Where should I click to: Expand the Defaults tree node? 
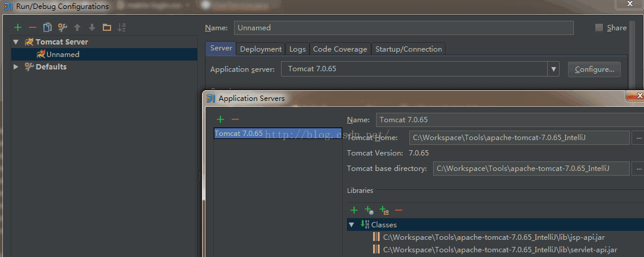point(16,67)
